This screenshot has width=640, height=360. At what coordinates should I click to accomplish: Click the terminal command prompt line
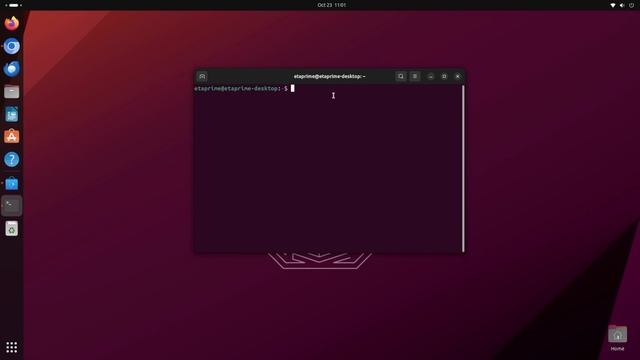[244, 89]
